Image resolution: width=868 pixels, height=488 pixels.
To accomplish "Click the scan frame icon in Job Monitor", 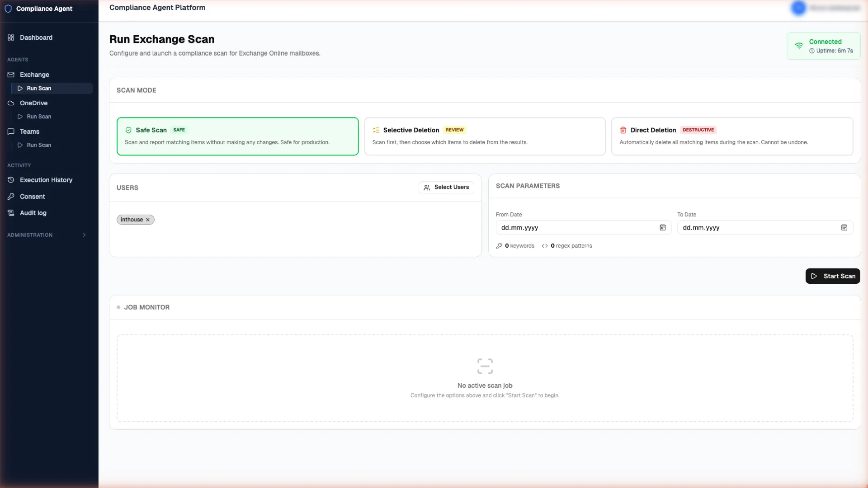I will coord(485,366).
